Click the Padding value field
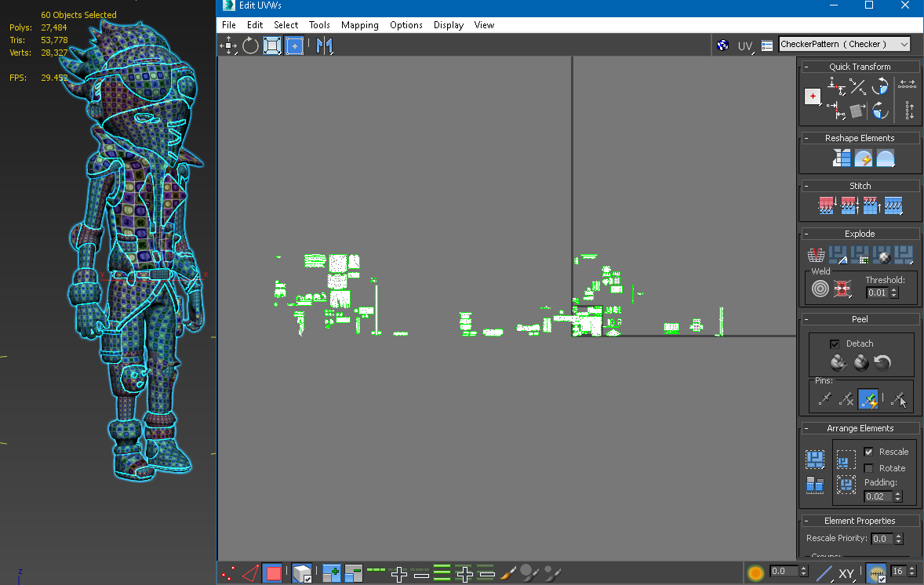 point(879,496)
